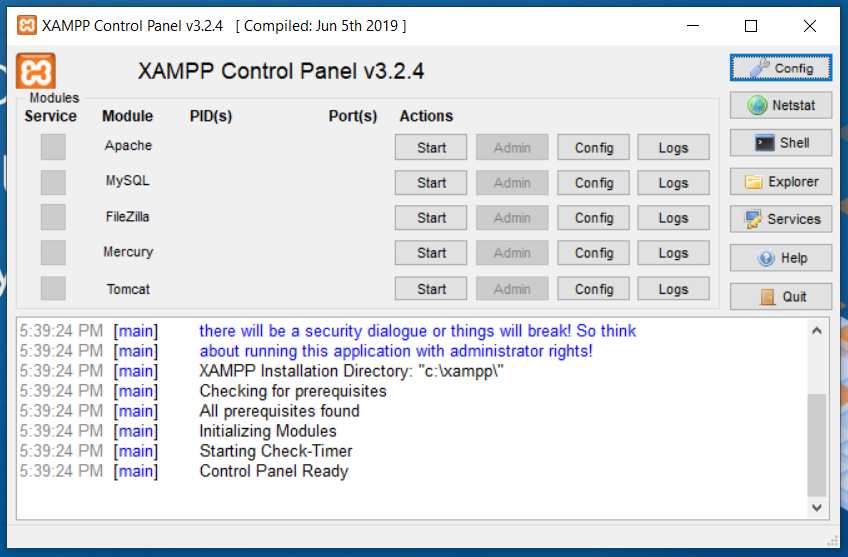The image size is (848, 557).
Task: Start the Mercury module
Action: point(430,253)
